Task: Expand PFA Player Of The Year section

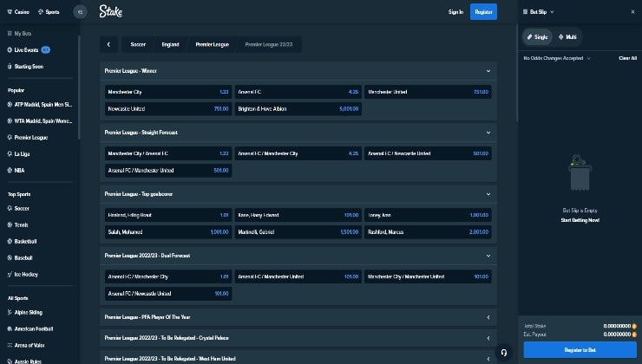Action: coord(298,317)
